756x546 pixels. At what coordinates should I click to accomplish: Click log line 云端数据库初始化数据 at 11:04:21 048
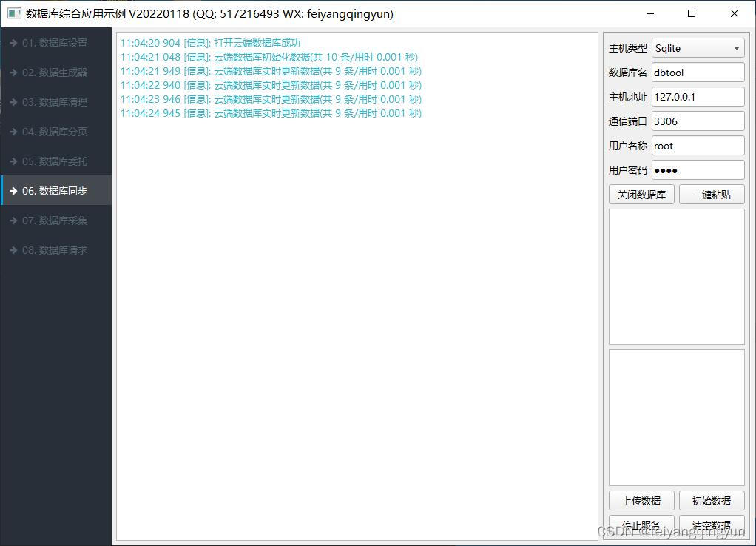point(269,57)
